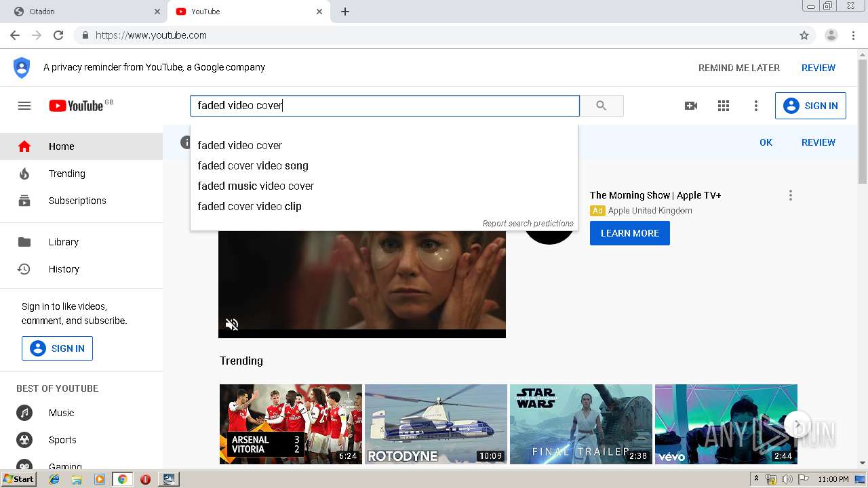Image resolution: width=868 pixels, height=488 pixels.
Task: Open Subscriptions in sidebar
Action: pyautogui.click(x=81, y=201)
